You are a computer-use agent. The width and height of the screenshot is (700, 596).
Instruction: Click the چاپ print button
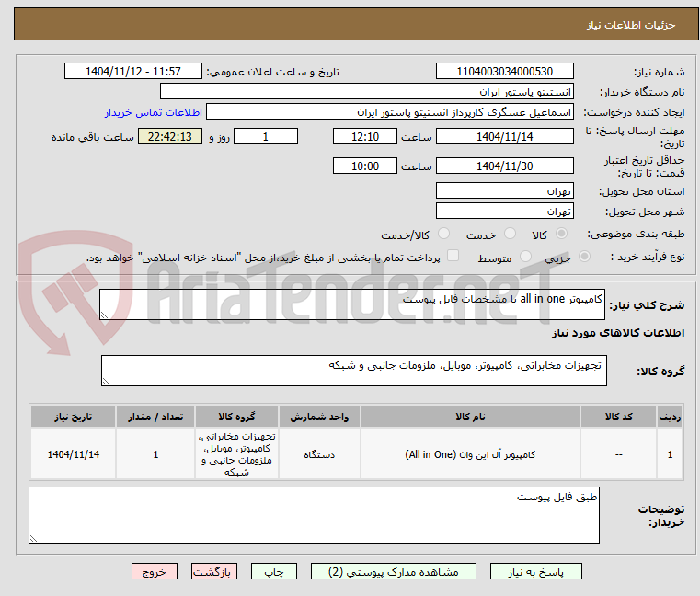click(x=274, y=571)
